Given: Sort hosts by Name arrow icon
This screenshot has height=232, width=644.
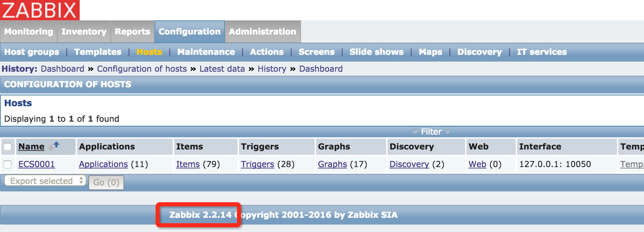Looking at the screenshot, I should [x=54, y=146].
